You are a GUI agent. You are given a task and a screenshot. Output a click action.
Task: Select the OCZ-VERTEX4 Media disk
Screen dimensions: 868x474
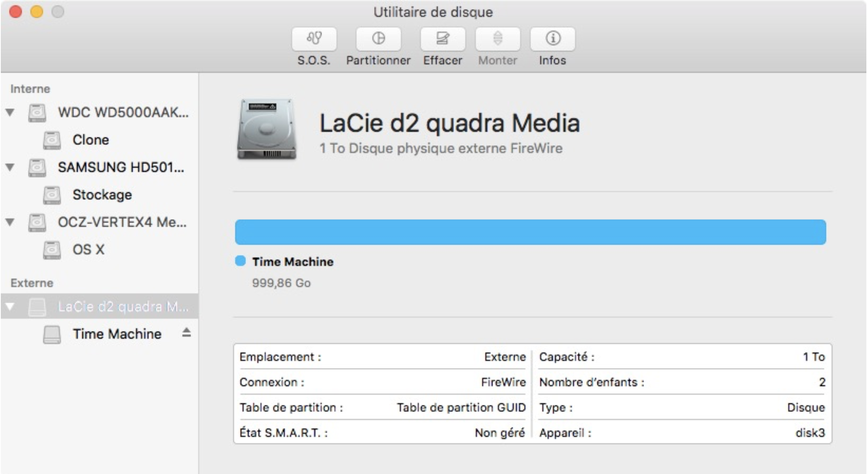tap(122, 222)
